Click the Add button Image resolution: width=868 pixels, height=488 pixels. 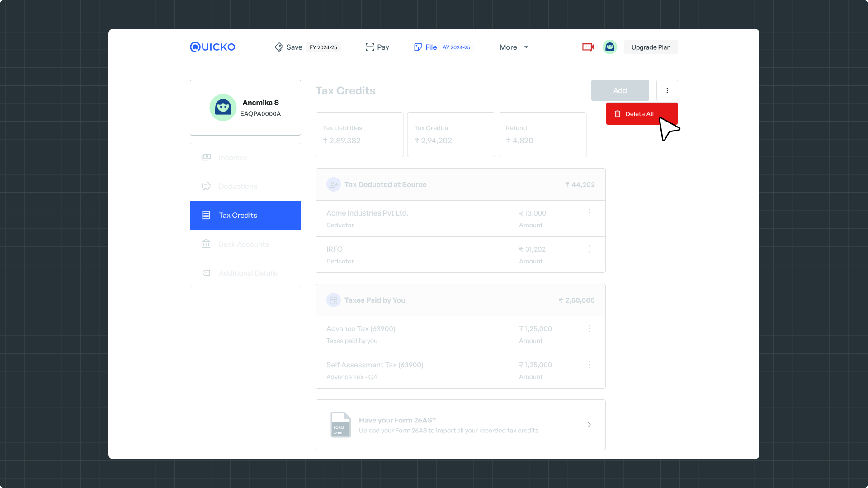click(x=620, y=90)
